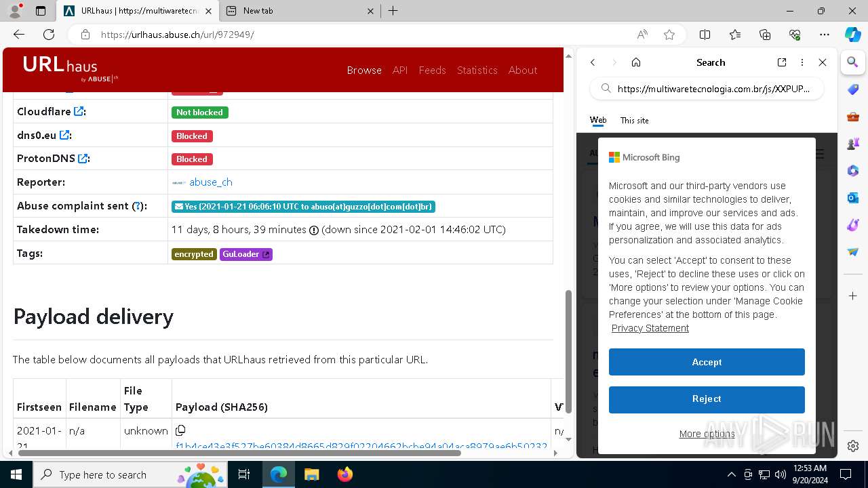Screen dimensions: 868x488
Task: Open sidebar settings gear icon
Action: (853, 446)
